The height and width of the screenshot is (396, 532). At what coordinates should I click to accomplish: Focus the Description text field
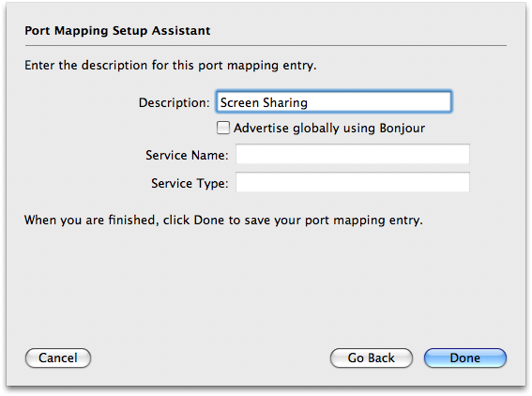333,101
